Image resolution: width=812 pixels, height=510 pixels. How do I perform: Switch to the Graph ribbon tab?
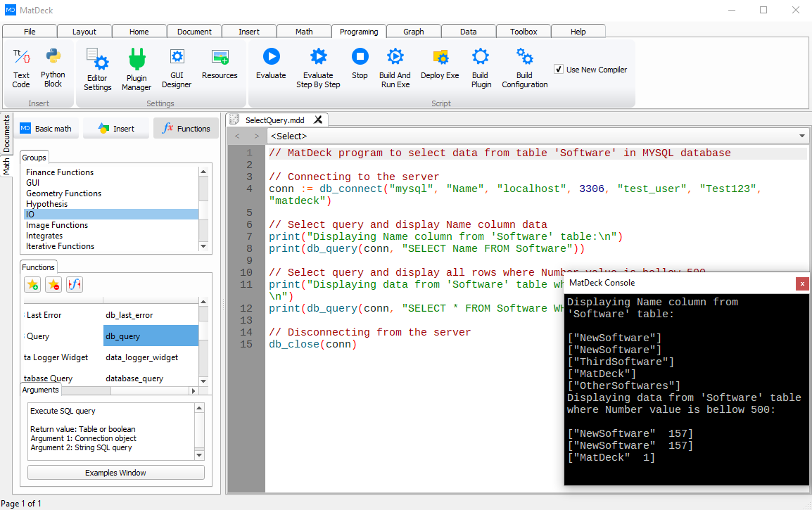pos(414,32)
